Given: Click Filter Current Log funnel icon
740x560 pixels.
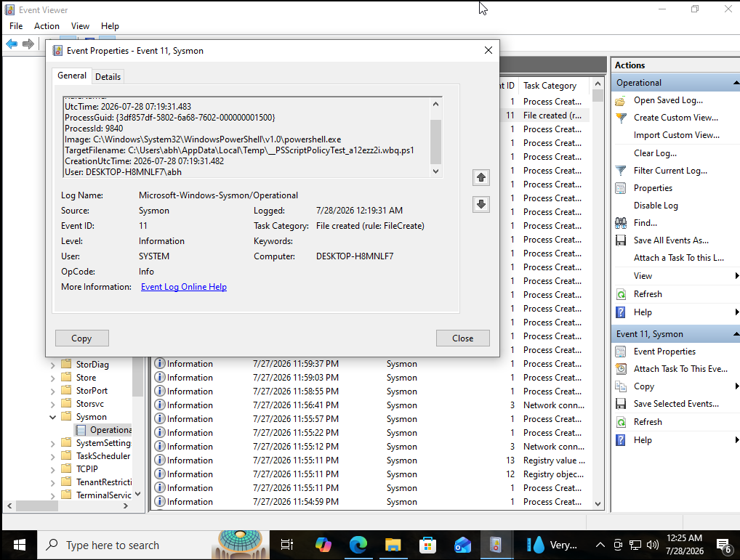Looking at the screenshot, I should pos(621,171).
